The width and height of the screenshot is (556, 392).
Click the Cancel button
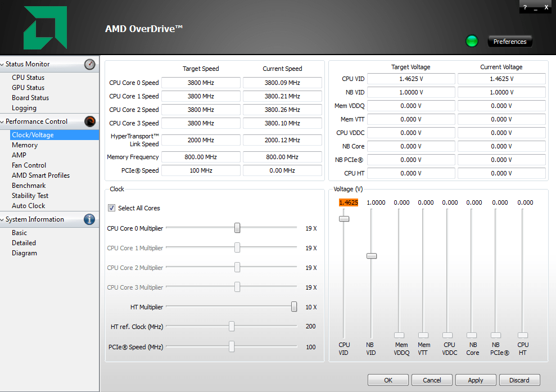pyautogui.click(x=432, y=380)
